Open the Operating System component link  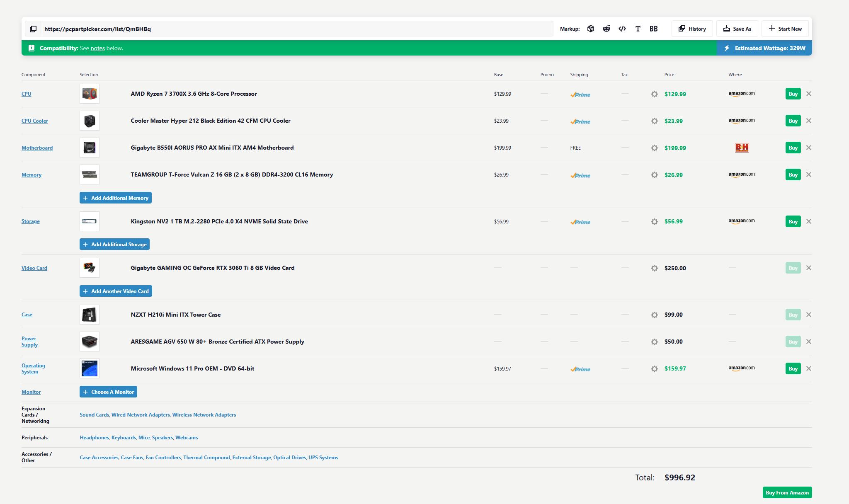pyautogui.click(x=33, y=368)
